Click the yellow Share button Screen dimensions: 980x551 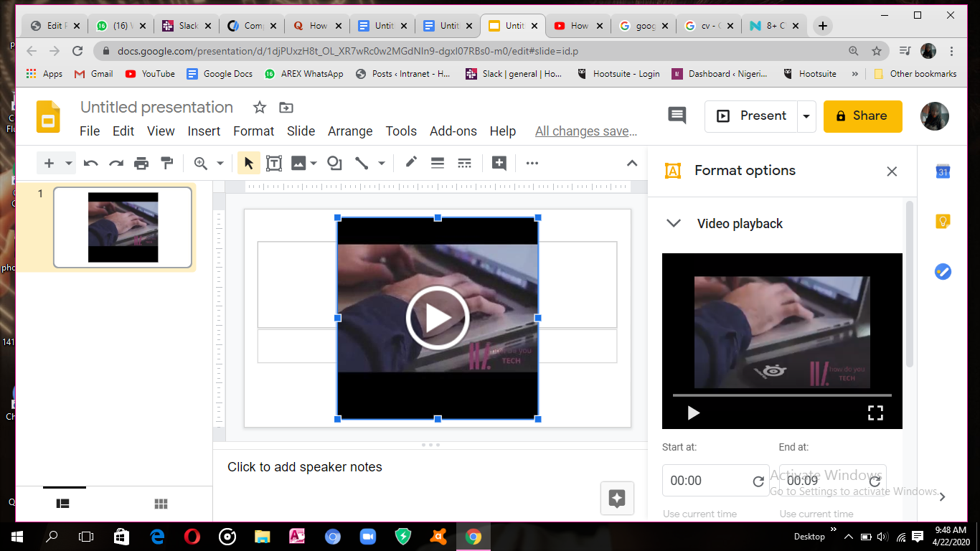[x=862, y=116]
